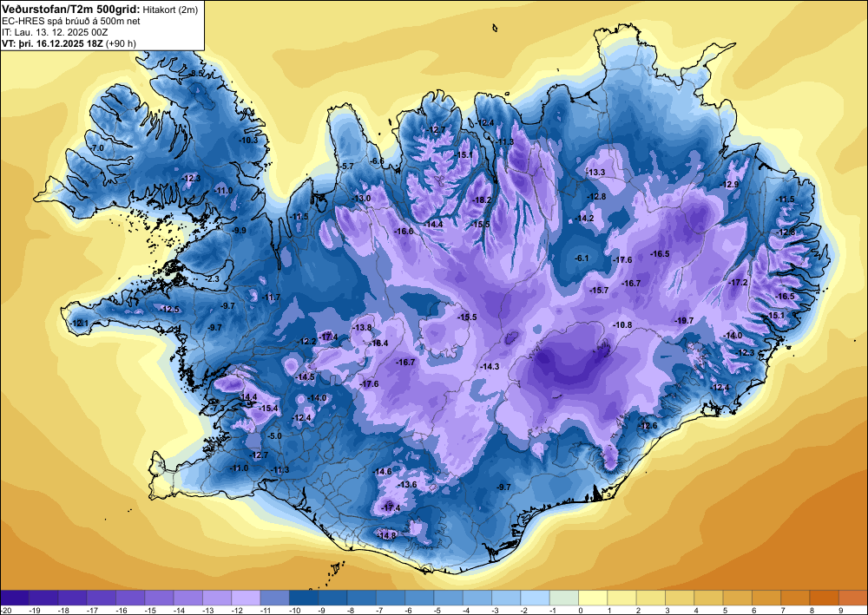Click the -14.5 temperature value

[x=305, y=376]
